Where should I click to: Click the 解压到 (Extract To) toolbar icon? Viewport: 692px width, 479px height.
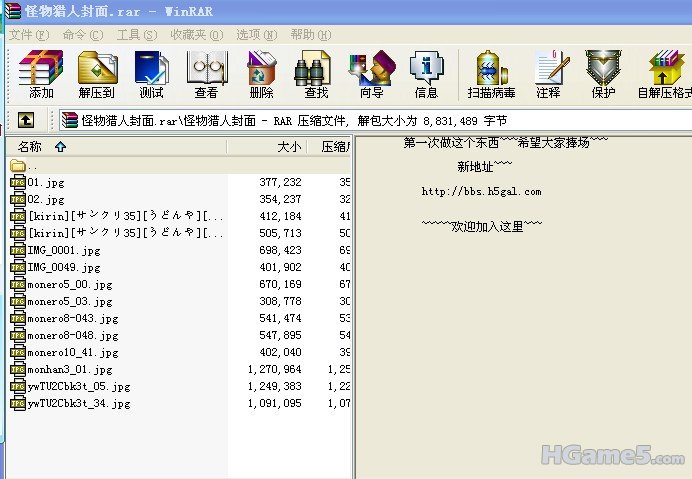click(96, 75)
